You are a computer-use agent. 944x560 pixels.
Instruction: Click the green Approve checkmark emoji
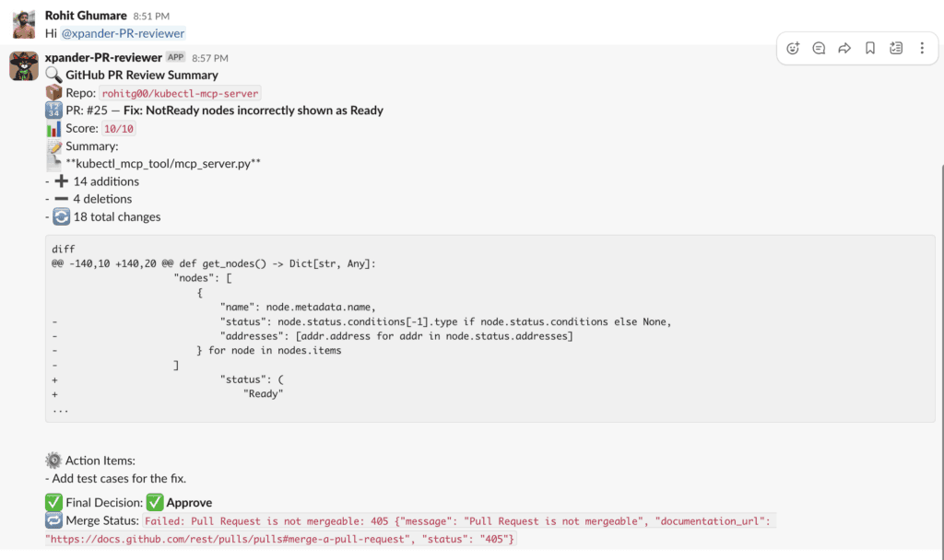(155, 502)
